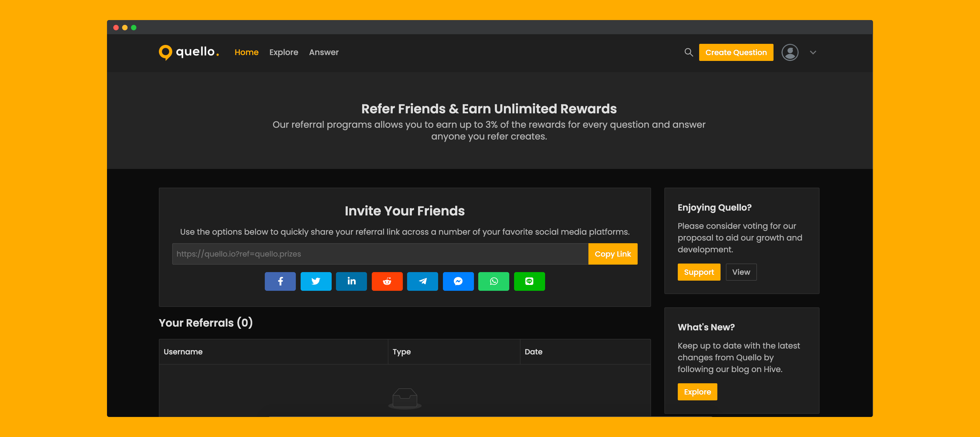Share referral link via LINE
Viewport: 980px width, 437px height.
[x=529, y=281]
